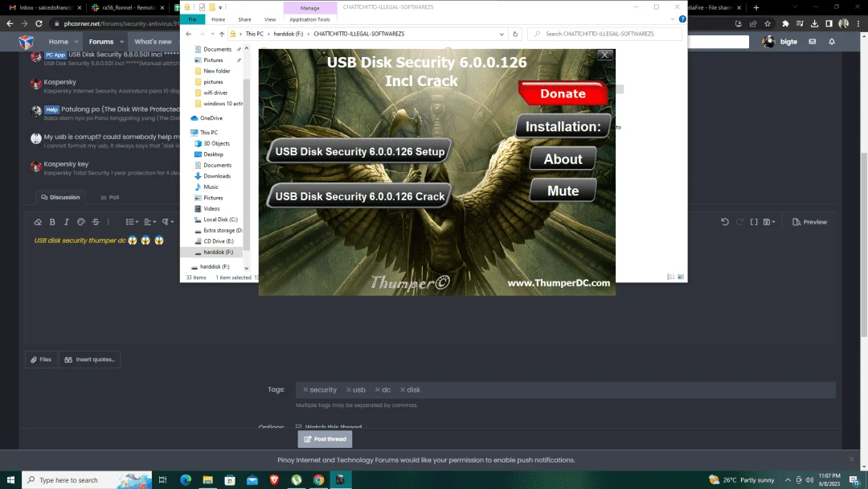Open the View tab in File Explorer ribbon
868x489 pixels.
(x=269, y=19)
